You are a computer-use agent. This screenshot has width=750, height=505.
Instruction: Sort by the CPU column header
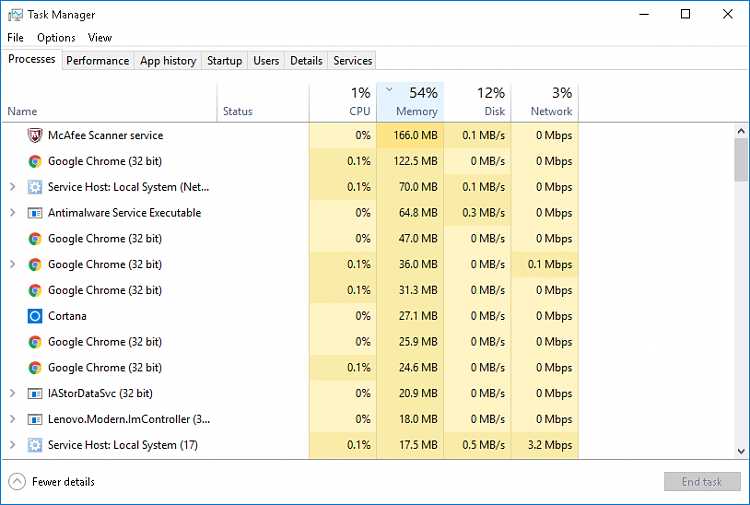343,103
